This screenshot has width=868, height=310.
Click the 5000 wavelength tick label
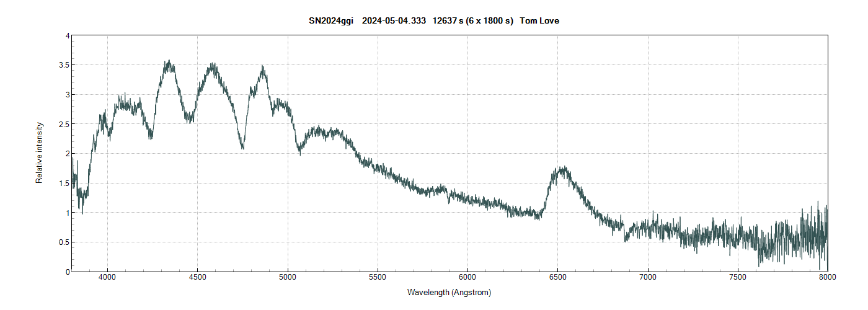click(x=288, y=277)
